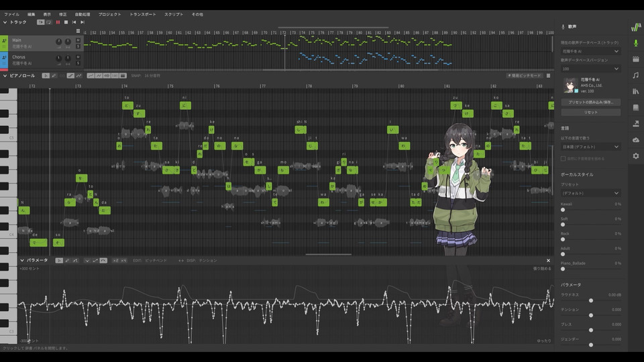This screenshot has width=644, height=362.
Task: Solo the Chorus track
Action: (x=78, y=63)
